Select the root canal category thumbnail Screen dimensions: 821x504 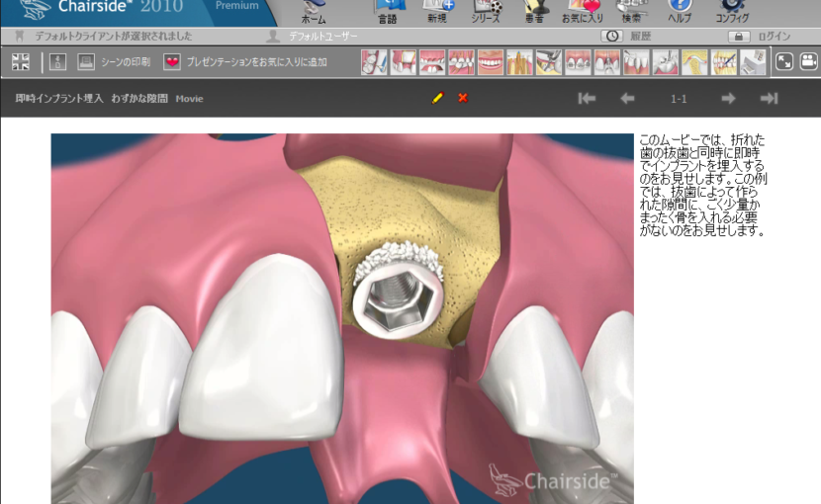(x=519, y=62)
